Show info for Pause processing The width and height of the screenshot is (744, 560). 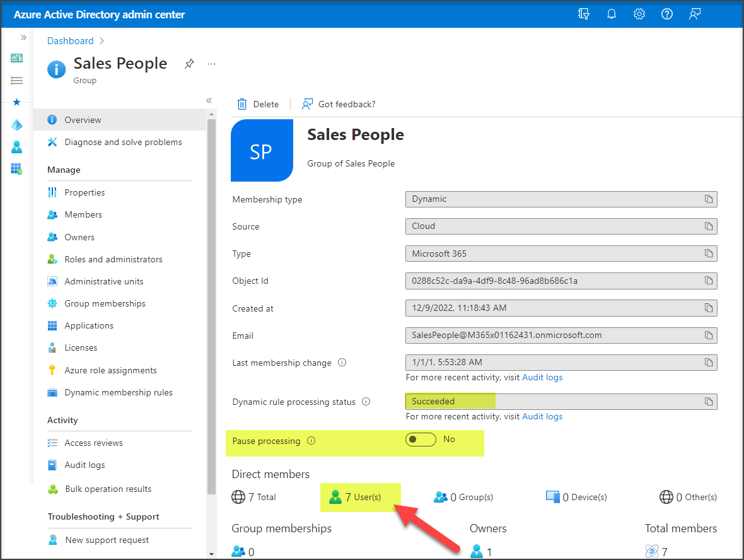pos(311,441)
